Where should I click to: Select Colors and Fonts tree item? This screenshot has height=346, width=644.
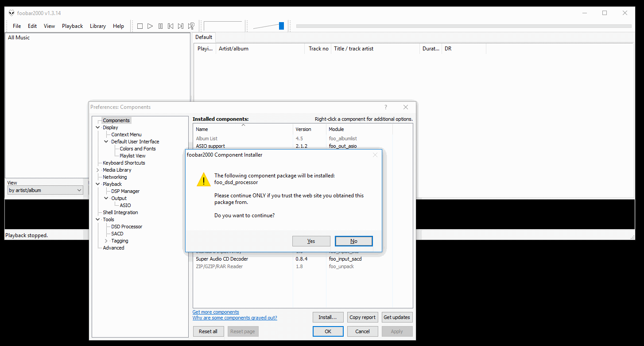(x=138, y=149)
